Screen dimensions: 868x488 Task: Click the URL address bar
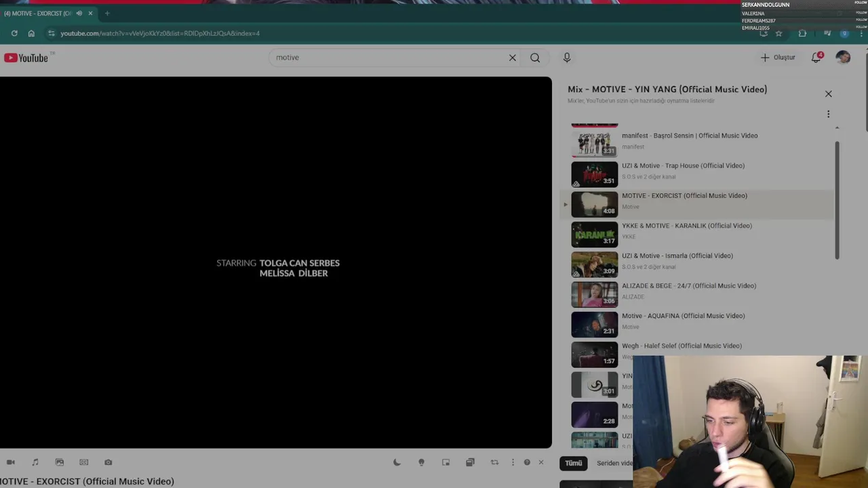point(400,33)
